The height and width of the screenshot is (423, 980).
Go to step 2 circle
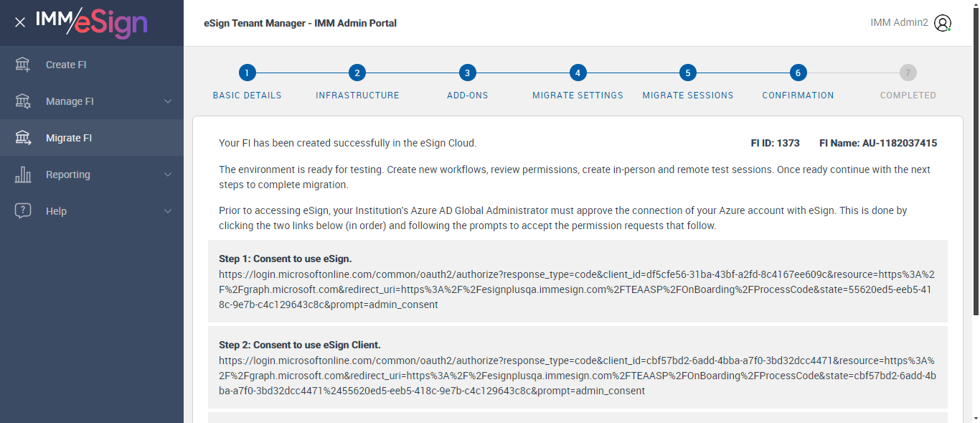(x=357, y=73)
